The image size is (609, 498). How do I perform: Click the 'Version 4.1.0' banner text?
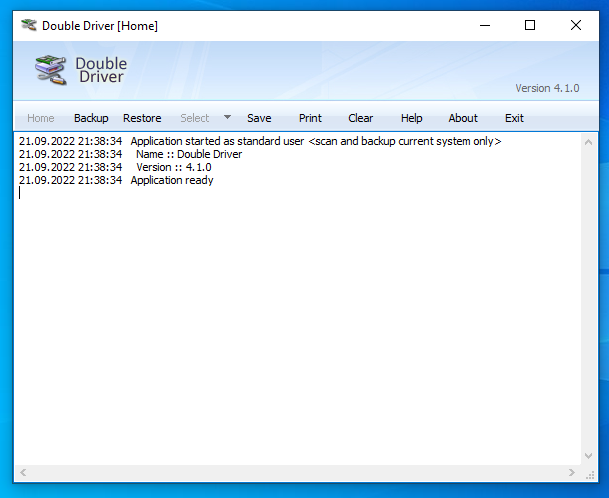pos(547,88)
